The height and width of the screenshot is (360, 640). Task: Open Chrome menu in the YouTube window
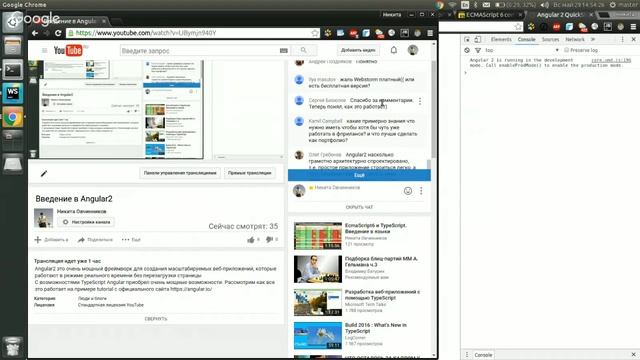click(430, 33)
